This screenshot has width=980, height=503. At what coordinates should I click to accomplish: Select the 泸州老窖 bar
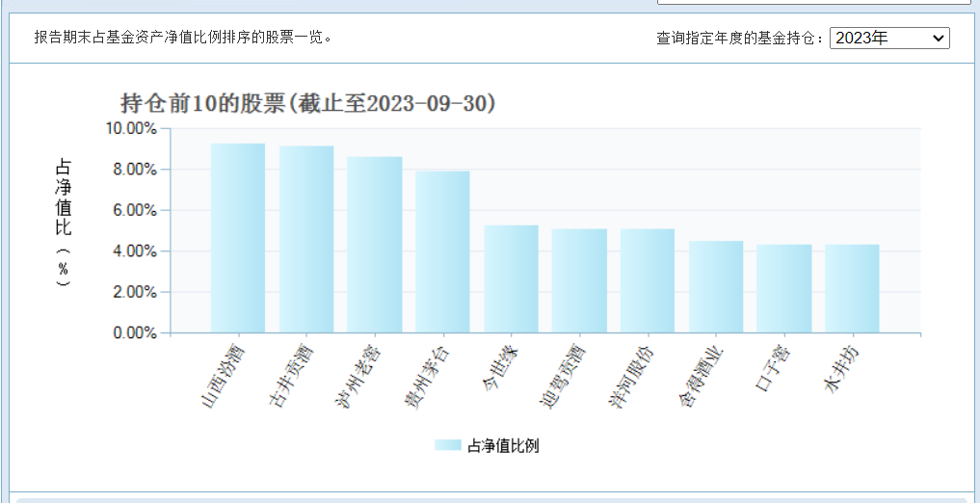374,245
